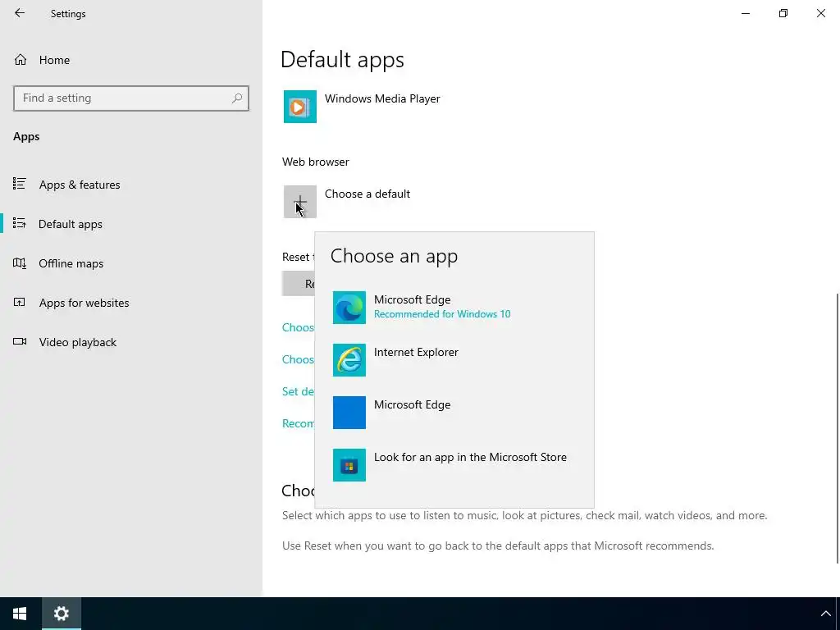The height and width of the screenshot is (630, 840).
Task: Click the blue square Microsoft Edge icon
Action: coord(349,413)
